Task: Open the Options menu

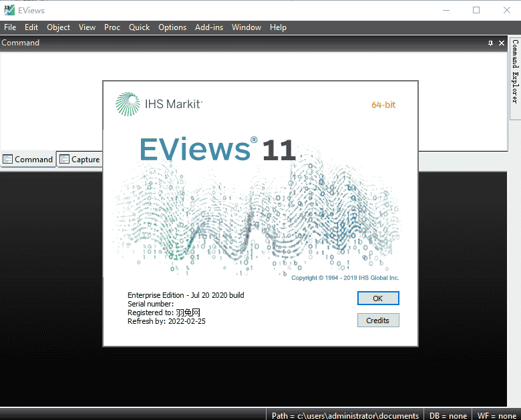Action: (x=172, y=27)
